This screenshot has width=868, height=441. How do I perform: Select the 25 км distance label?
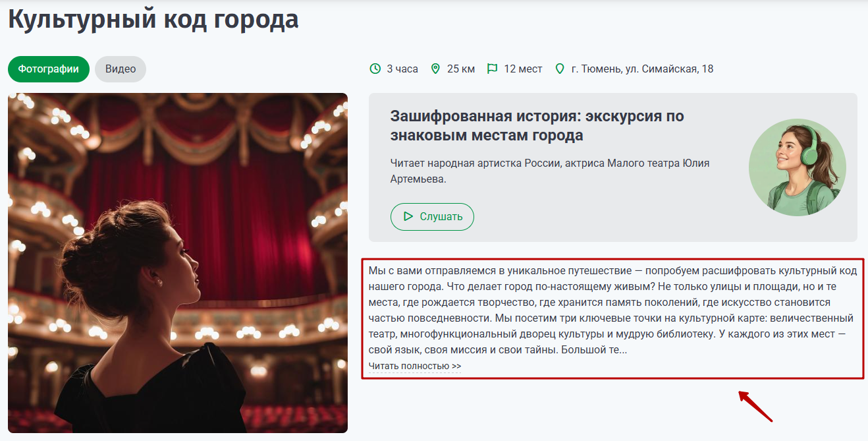click(461, 69)
